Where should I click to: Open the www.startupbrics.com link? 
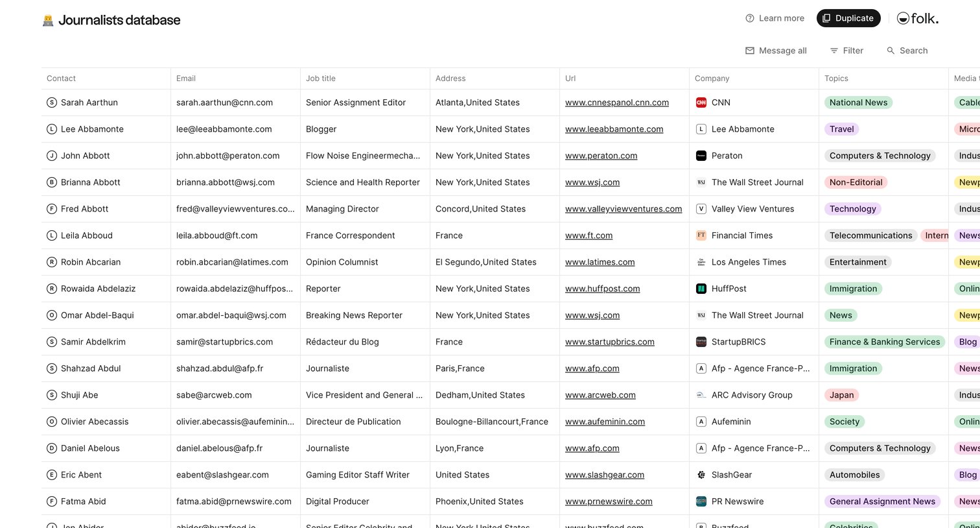[610, 342]
